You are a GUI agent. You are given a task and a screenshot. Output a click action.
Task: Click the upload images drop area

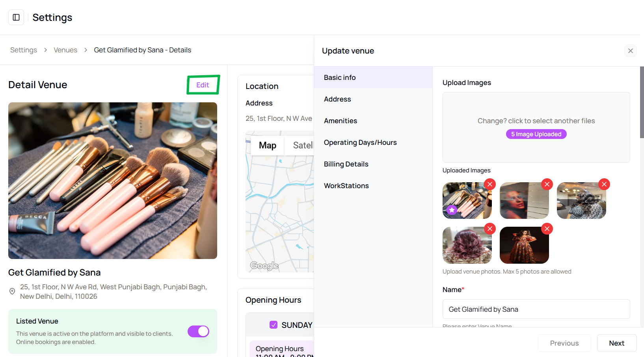pos(536,127)
